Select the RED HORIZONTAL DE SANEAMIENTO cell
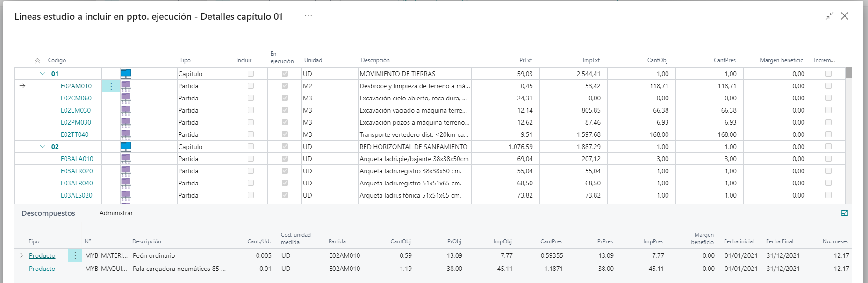Viewport: 868px width, 283px height. [x=414, y=147]
